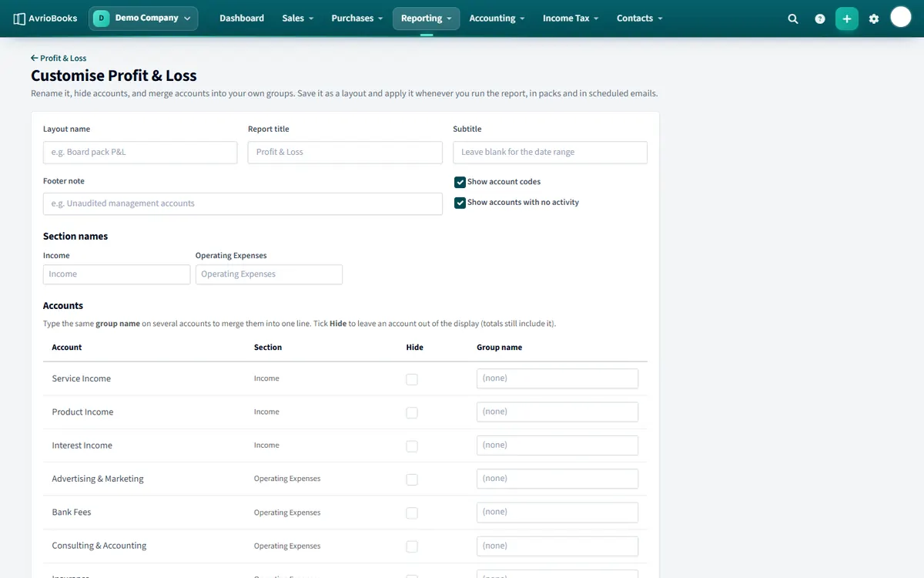Tick Hide for Service Income
Viewport: 924px width, 578px height.
pos(412,379)
